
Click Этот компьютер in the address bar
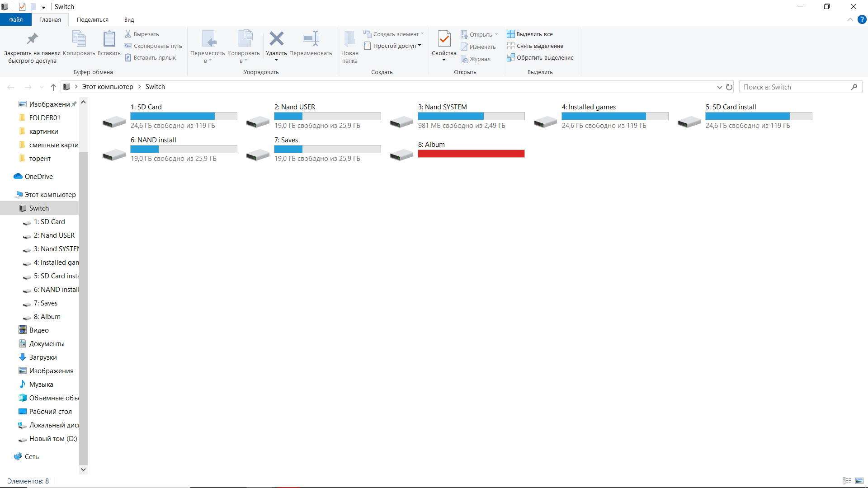[x=108, y=87]
